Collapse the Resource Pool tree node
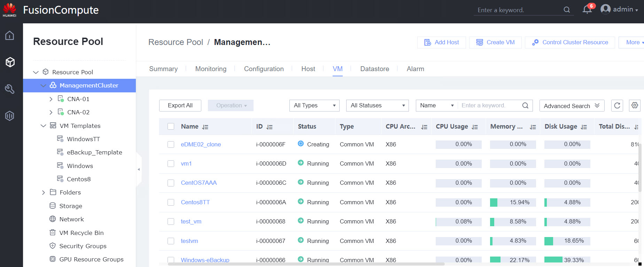 pyautogui.click(x=36, y=72)
